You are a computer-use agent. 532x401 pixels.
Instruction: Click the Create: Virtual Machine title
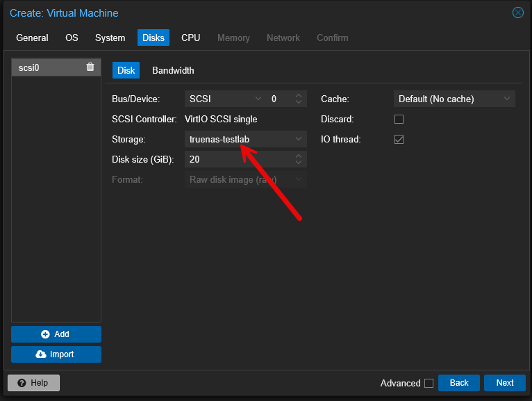click(64, 13)
